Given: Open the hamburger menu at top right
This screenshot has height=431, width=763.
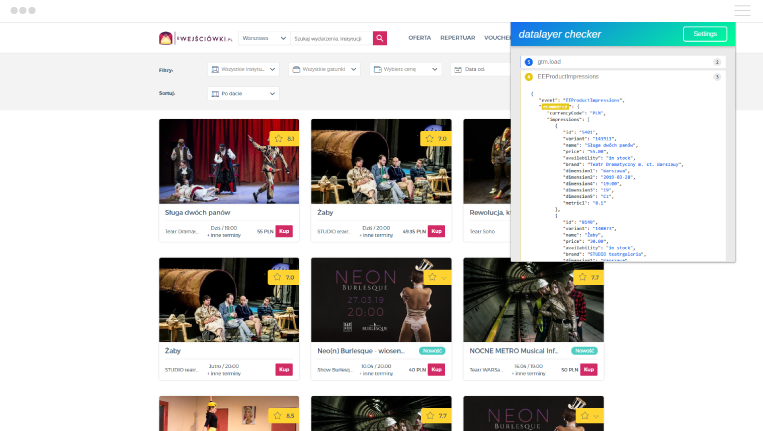Looking at the screenshot, I should [742, 10].
